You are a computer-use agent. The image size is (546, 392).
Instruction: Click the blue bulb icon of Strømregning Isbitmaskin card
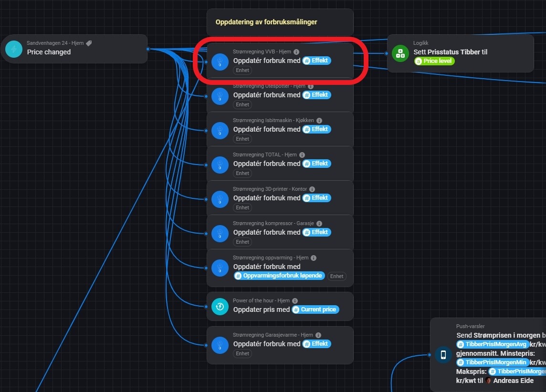pos(220,131)
